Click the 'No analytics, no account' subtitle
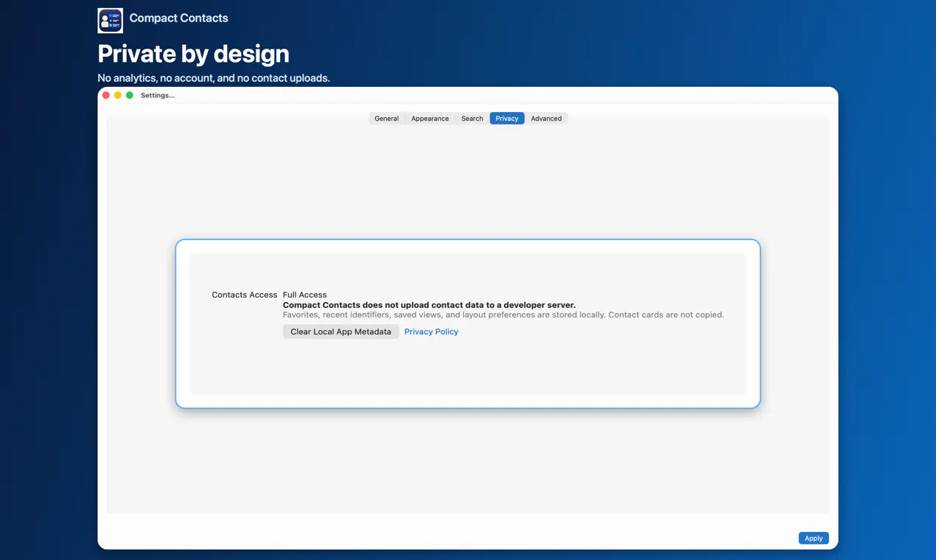The image size is (936, 560). 214,78
